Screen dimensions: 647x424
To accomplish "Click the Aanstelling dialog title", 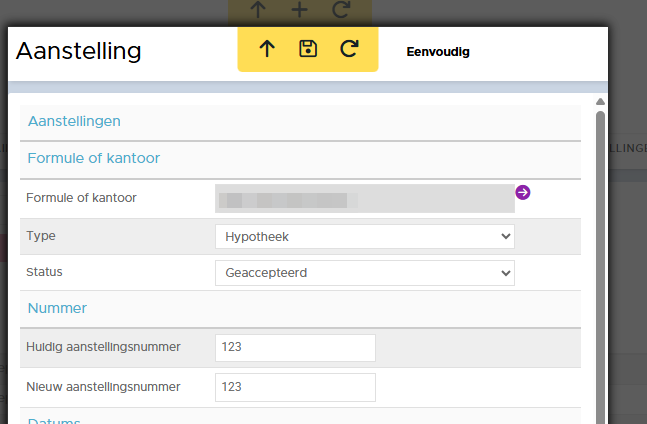I will coord(79,51).
